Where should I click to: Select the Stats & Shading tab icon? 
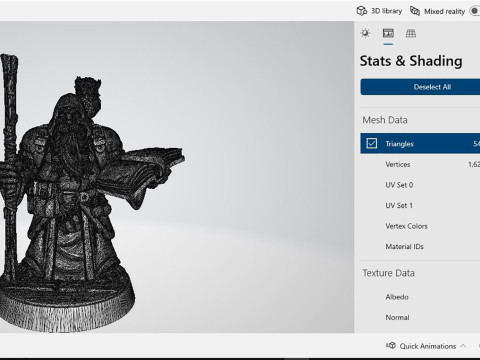point(388,33)
